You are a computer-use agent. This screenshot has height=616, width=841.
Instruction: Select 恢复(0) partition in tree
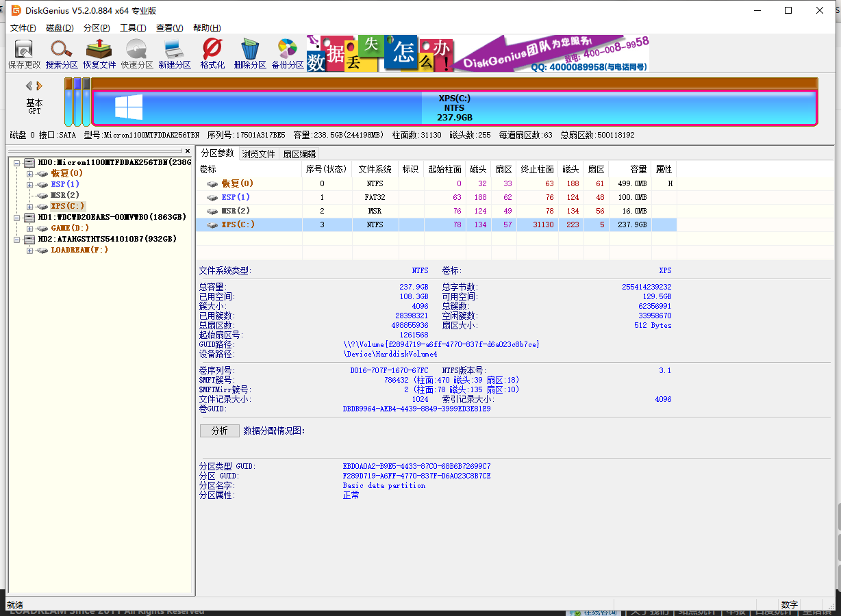pos(66,174)
